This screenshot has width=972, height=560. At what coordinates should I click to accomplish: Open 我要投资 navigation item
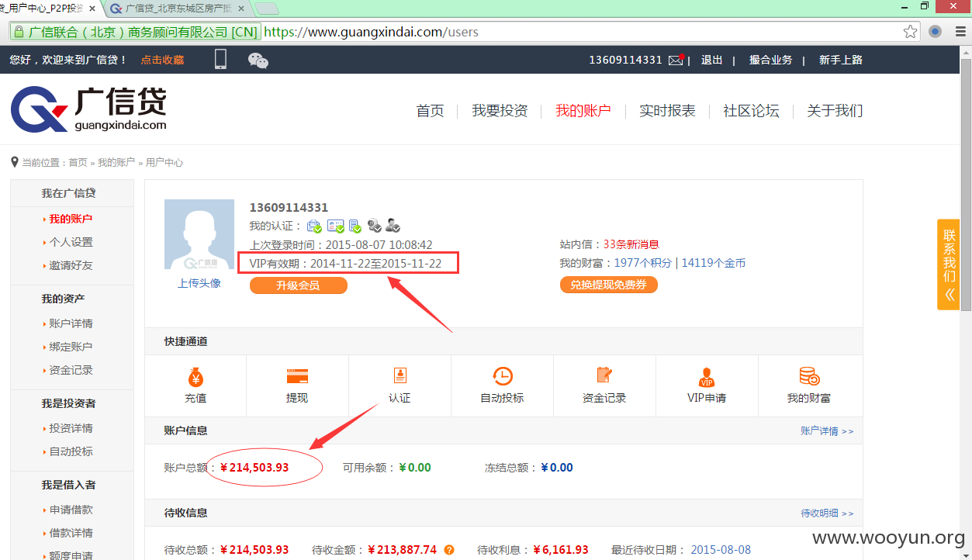tap(500, 111)
